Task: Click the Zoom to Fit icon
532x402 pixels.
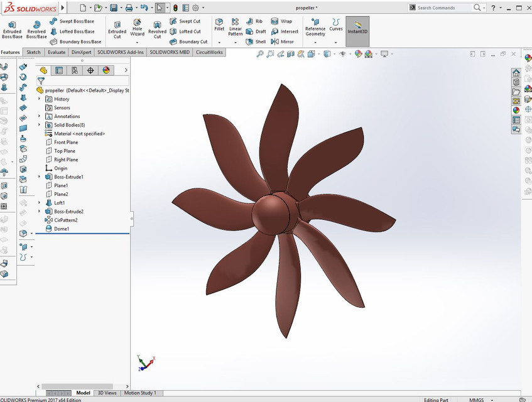Action: pos(260,55)
